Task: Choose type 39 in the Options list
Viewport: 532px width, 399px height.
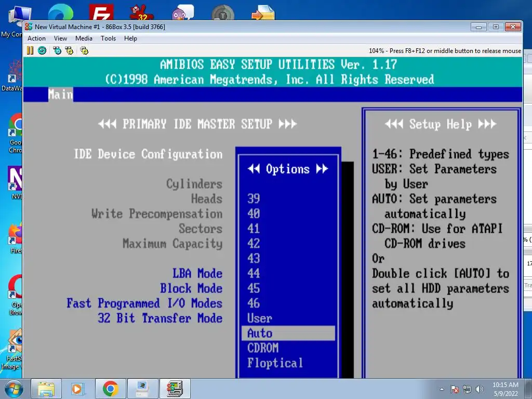Action: (x=254, y=198)
